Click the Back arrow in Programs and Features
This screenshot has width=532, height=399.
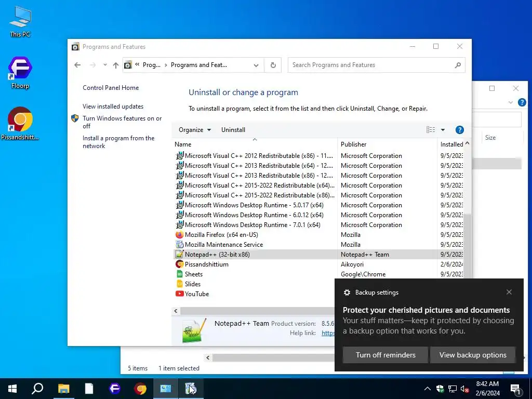click(77, 65)
